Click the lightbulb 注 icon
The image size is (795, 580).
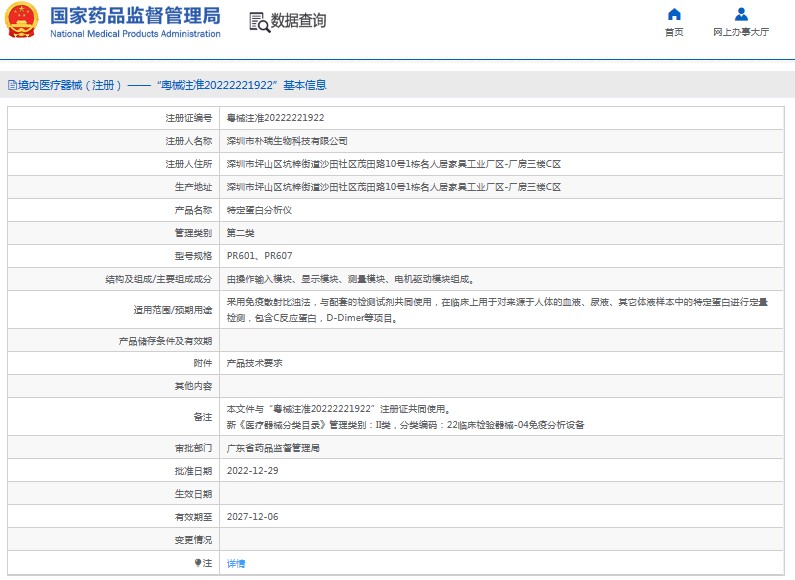[198, 563]
